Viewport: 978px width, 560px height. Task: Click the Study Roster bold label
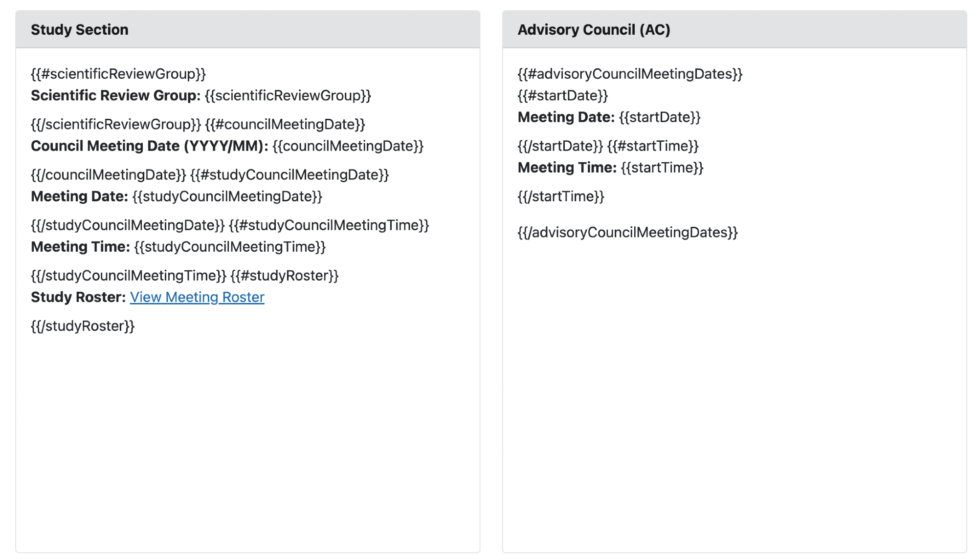pyautogui.click(x=78, y=297)
